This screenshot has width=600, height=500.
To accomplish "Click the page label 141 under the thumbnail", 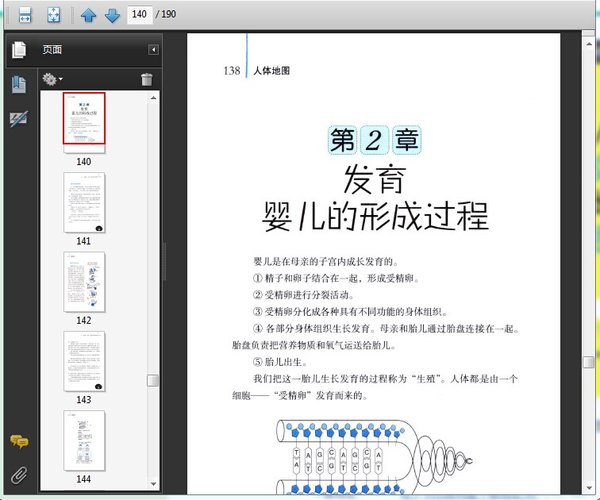I will pyautogui.click(x=84, y=241).
